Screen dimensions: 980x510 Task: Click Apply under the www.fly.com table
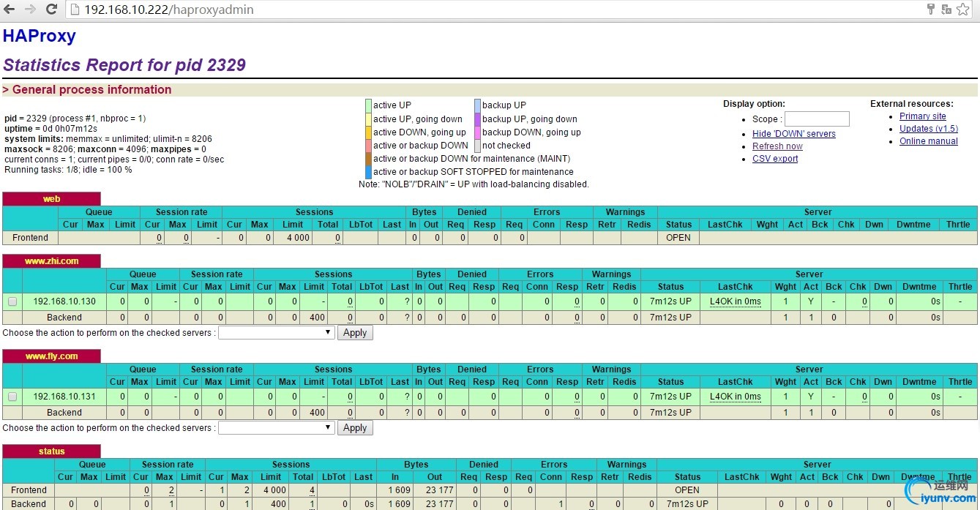pos(355,428)
